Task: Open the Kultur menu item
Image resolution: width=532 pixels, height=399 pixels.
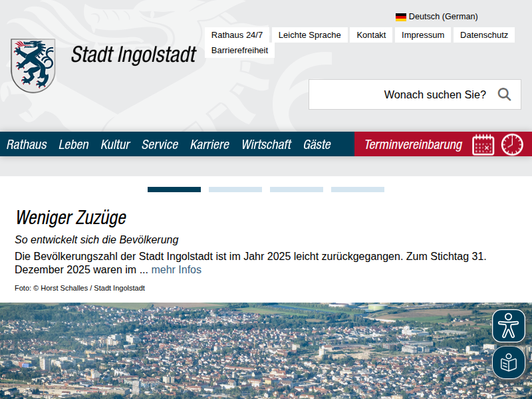Action: pyautogui.click(x=115, y=144)
